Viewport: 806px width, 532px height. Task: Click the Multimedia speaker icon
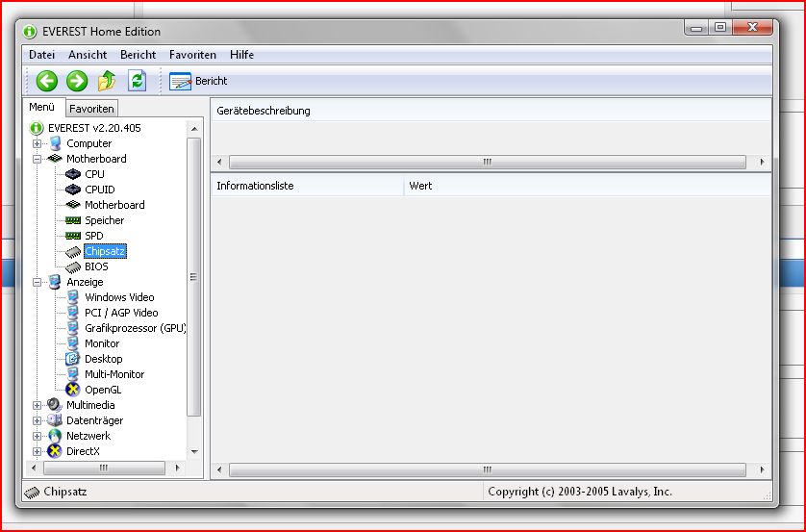tap(55, 405)
